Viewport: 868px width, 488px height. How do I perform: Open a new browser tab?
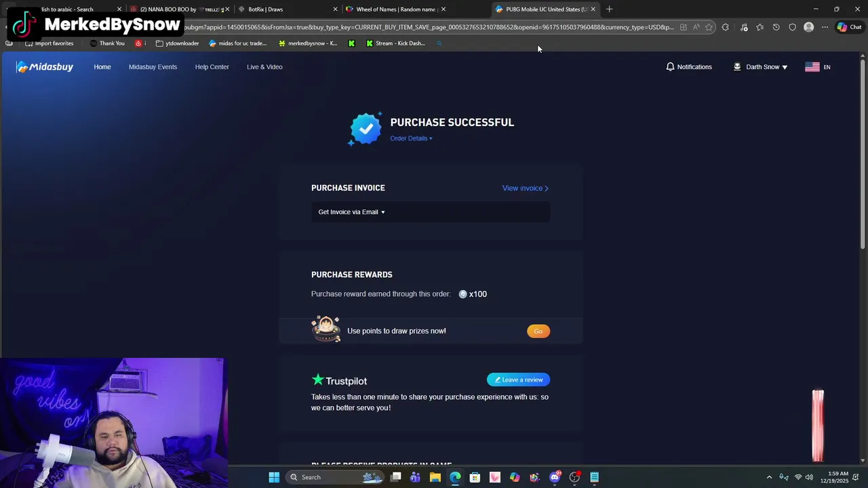[609, 9]
